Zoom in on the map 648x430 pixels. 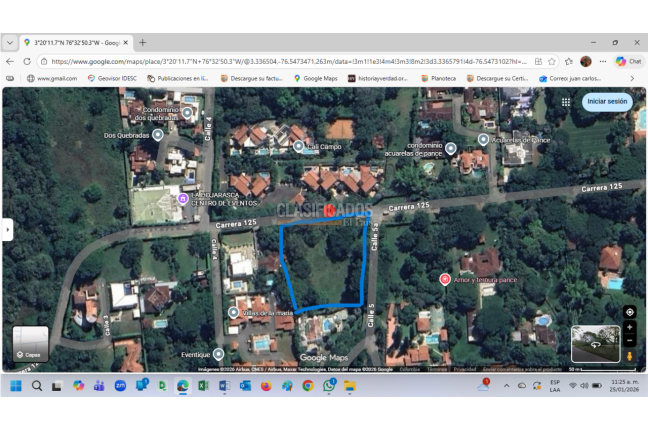[x=629, y=327]
